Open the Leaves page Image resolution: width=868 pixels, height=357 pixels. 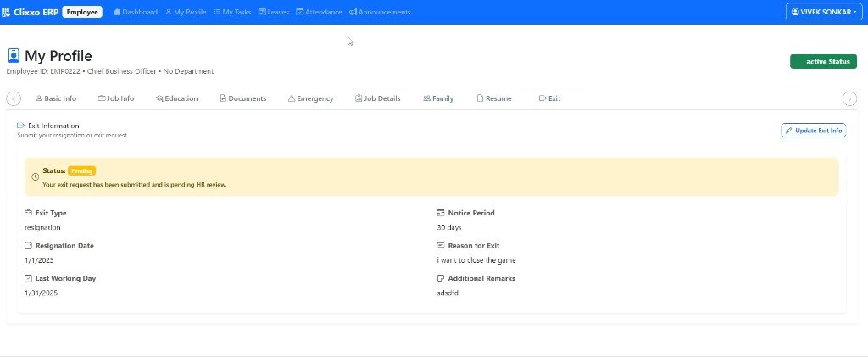274,12
